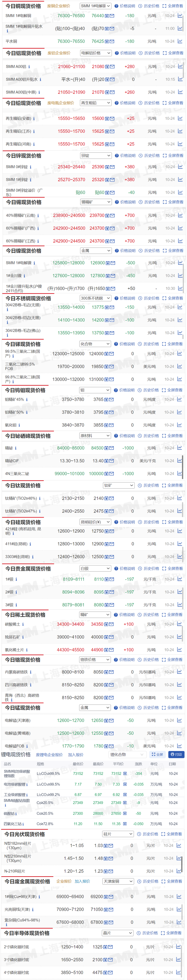The height and width of the screenshot is (980, 187).
Task: Open 锂化合物 dropdown in lithium section
Action: (127, 755)
